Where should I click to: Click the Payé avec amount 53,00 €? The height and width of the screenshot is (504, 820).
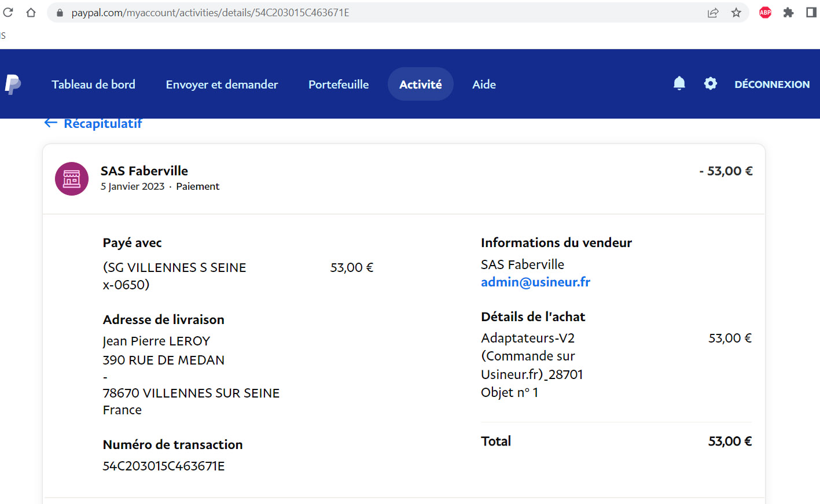coord(352,267)
